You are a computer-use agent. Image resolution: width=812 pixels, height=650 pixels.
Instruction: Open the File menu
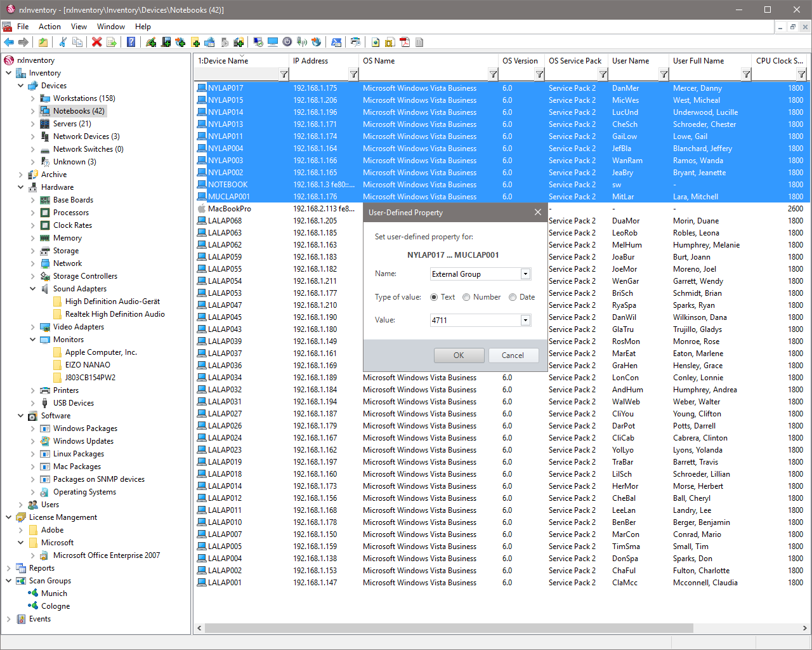(23, 27)
